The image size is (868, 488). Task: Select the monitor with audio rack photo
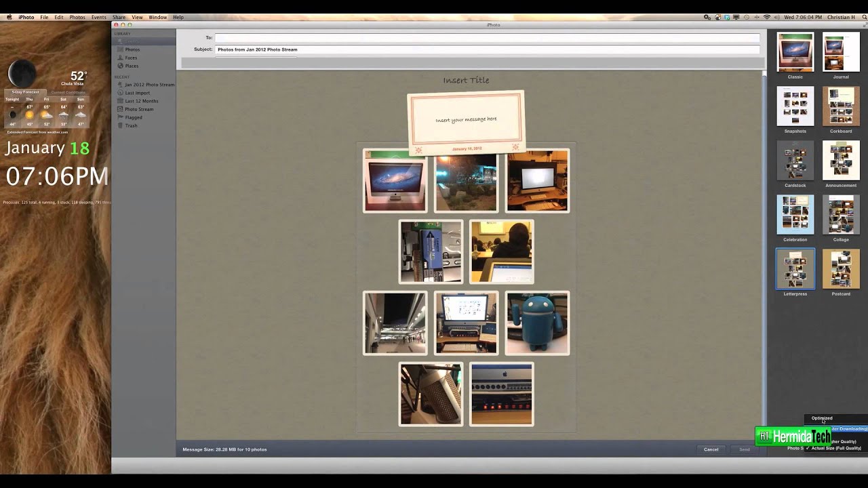[x=466, y=323]
